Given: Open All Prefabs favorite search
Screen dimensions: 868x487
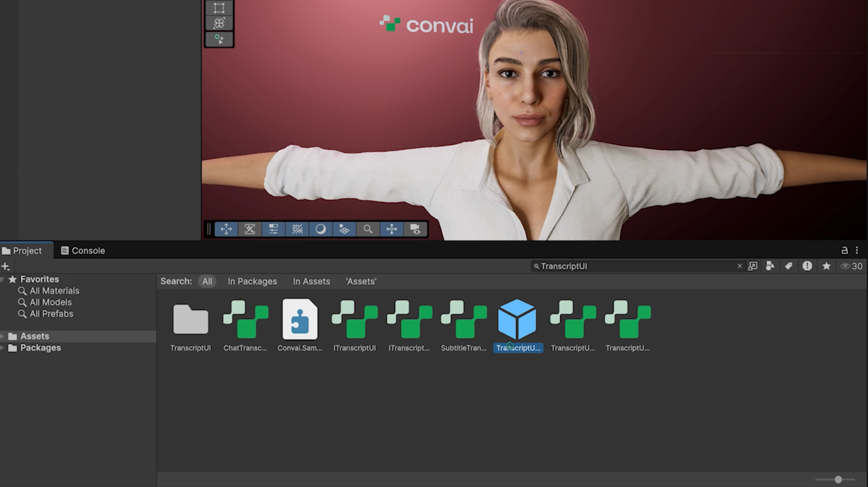Looking at the screenshot, I should coord(51,314).
